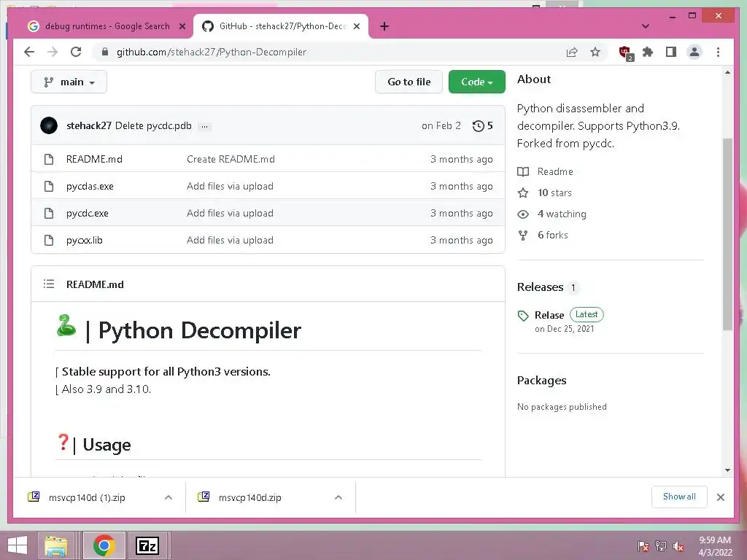Expand the green Code dropdown
Screen dimensions: 747x560
[x=477, y=82]
